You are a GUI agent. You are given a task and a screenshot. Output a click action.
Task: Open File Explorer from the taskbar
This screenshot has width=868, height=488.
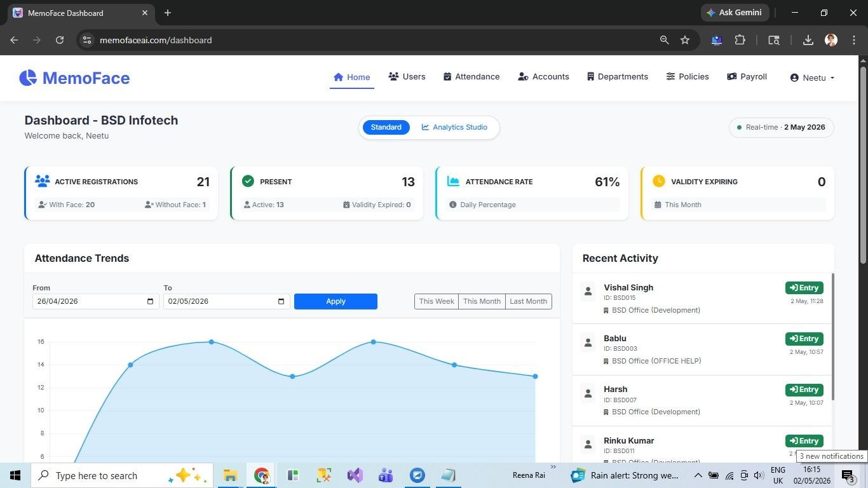pyautogui.click(x=230, y=475)
